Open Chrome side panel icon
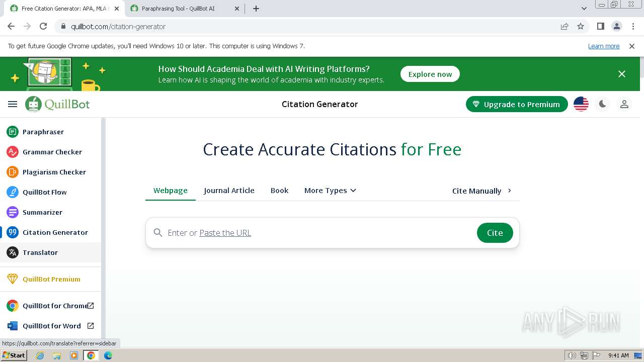Viewport: 644px width, 362px height. click(600, 26)
